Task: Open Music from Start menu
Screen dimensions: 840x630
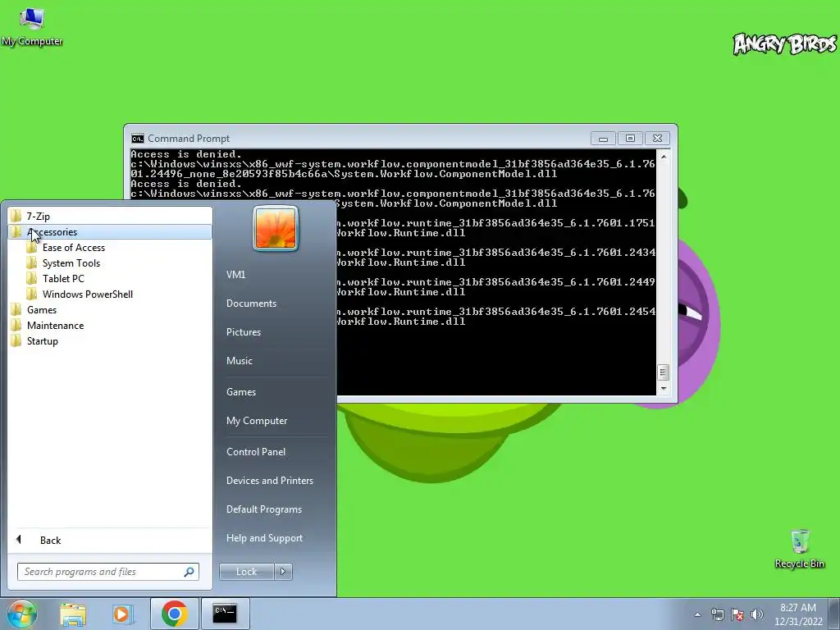Action: coord(276,361)
